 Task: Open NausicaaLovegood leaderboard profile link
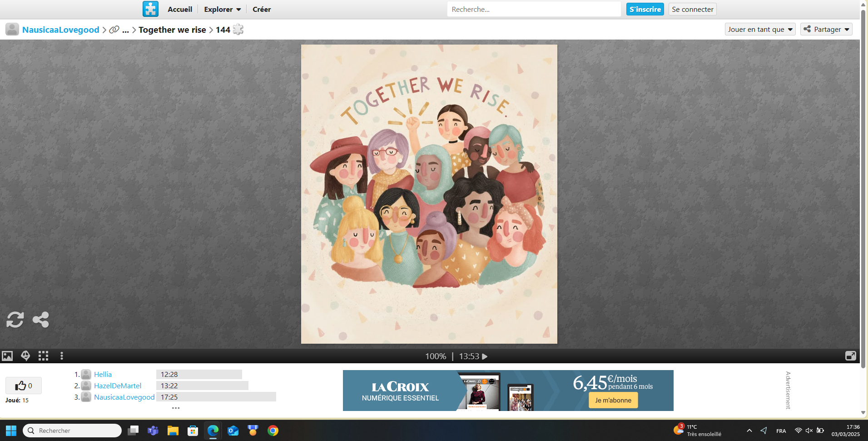[x=124, y=397]
